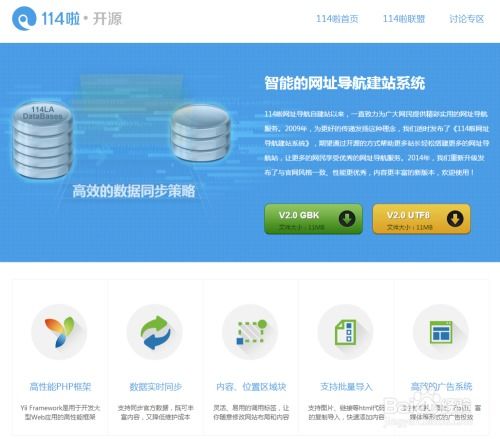Click the 114LA DataBases stack image

click(x=42, y=140)
